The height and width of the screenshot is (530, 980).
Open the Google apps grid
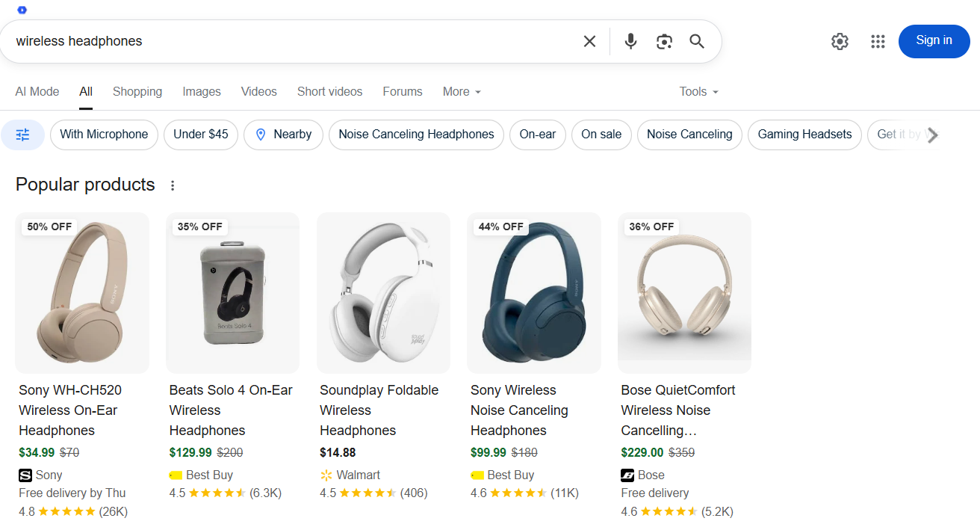tap(878, 42)
